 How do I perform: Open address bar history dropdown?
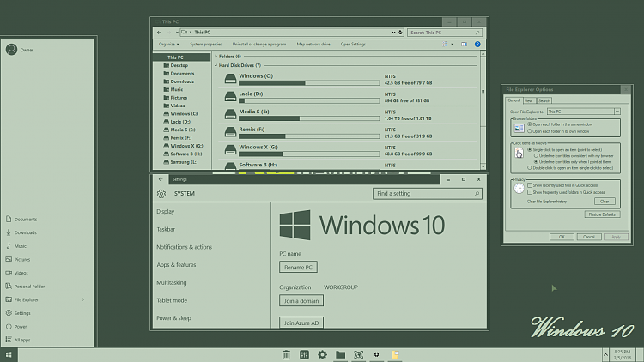tap(393, 33)
